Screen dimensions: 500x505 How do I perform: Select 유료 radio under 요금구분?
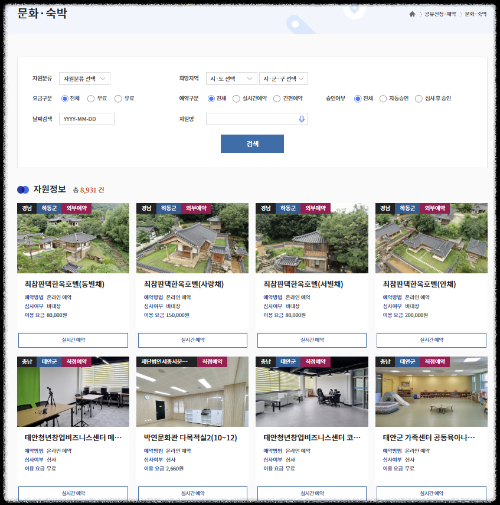(118, 99)
